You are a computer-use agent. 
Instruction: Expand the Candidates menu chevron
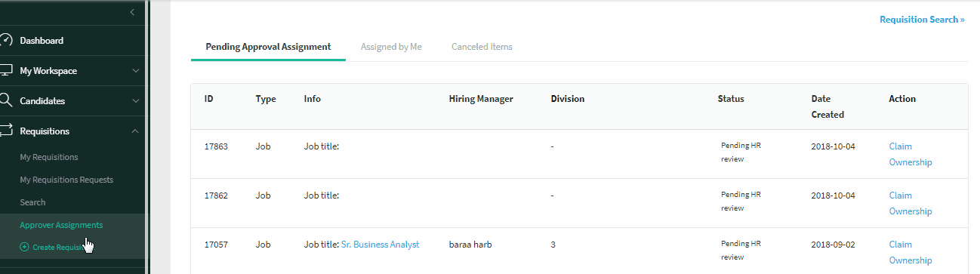click(x=135, y=101)
